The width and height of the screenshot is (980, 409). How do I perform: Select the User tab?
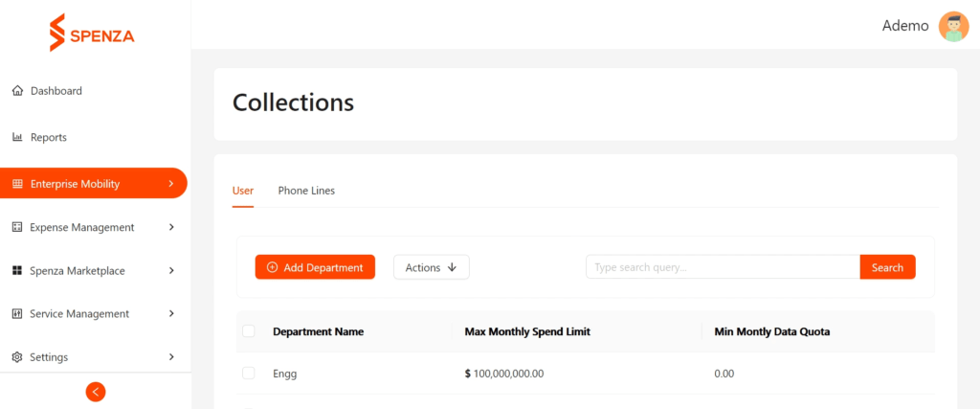point(243,191)
